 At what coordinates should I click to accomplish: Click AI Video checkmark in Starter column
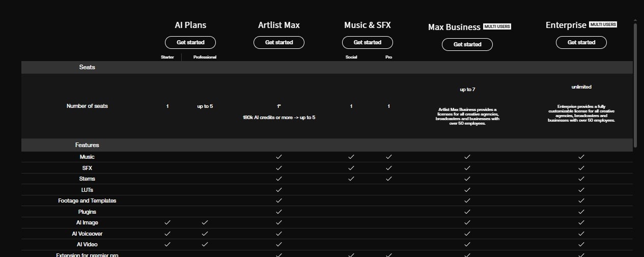tap(167, 244)
